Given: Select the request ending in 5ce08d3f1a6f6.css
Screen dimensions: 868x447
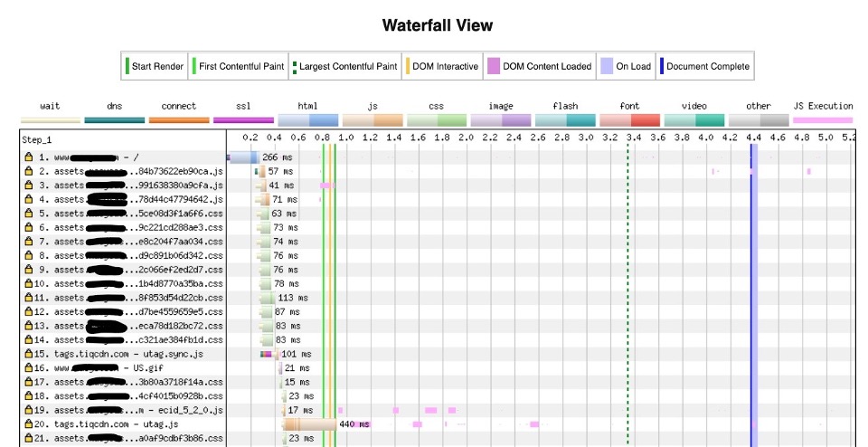Looking at the screenshot, I should pyautogui.click(x=136, y=214).
